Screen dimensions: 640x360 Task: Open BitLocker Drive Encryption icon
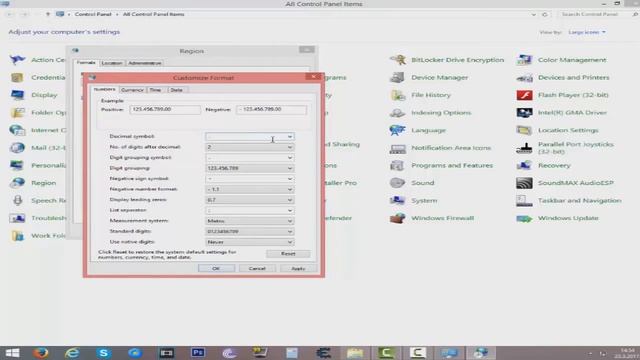pos(397,60)
